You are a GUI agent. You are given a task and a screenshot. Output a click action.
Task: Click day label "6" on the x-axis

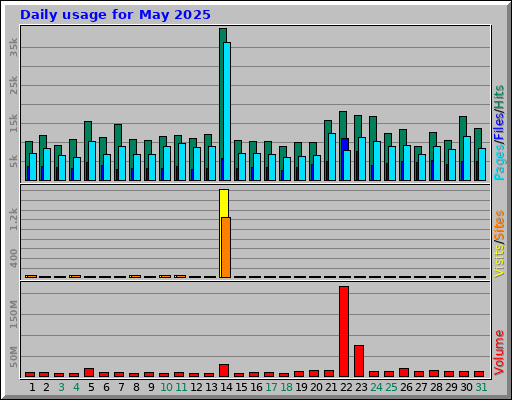point(106,387)
